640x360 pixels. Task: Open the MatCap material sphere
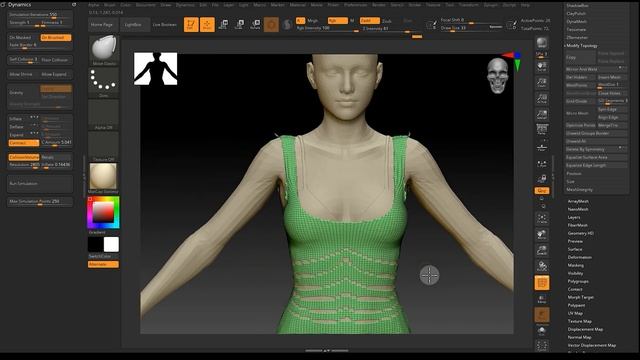(x=103, y=178)
